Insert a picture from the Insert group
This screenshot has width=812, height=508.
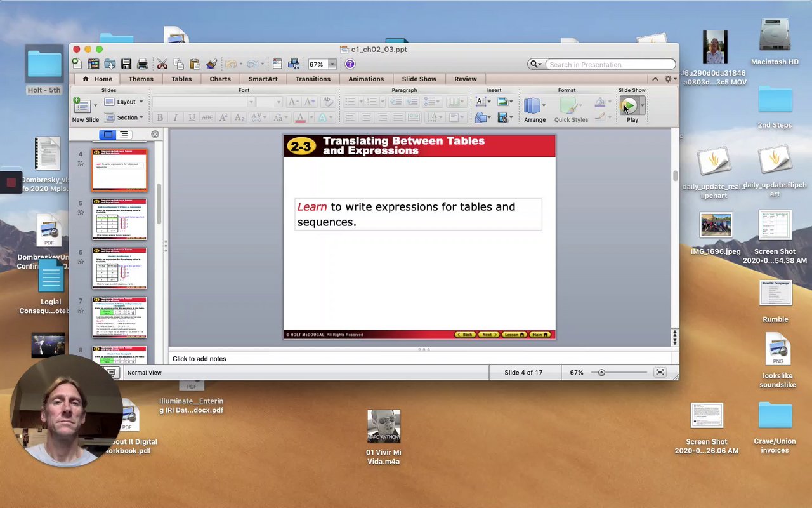coord(503,102)
